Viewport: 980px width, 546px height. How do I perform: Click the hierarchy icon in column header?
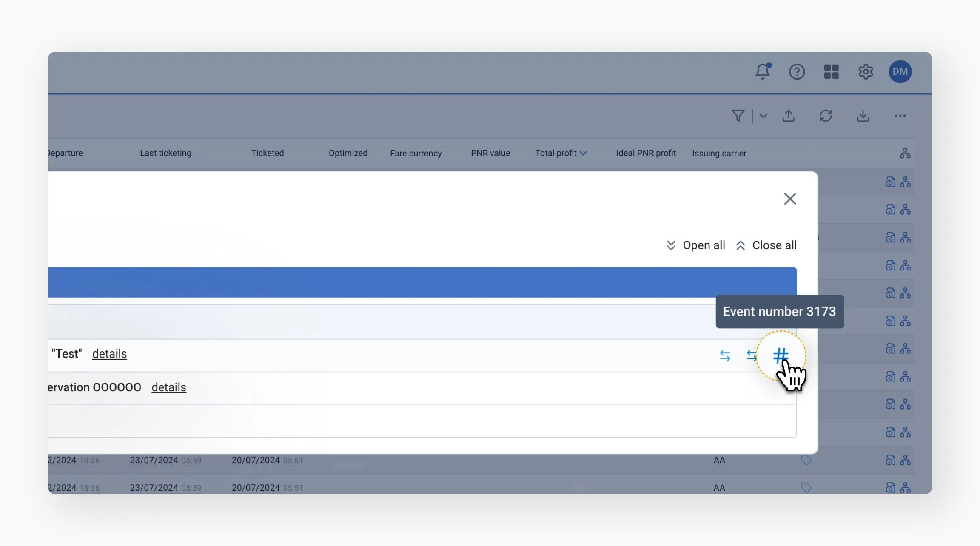(x=905, y=153)
